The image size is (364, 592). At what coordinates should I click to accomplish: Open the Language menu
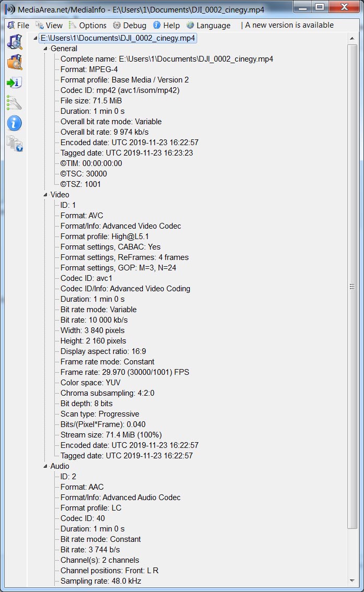208,25
